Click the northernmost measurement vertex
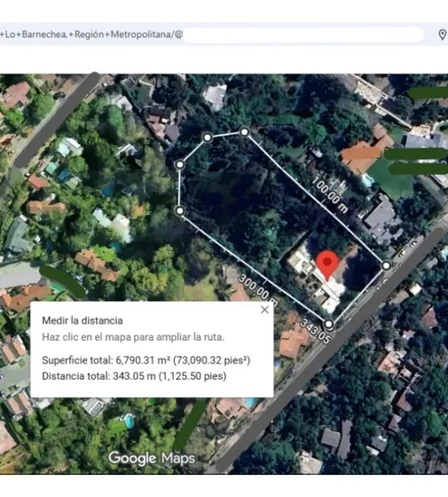Image resolution: width=448 pixels, height=497 pixels. pos(244,131)
